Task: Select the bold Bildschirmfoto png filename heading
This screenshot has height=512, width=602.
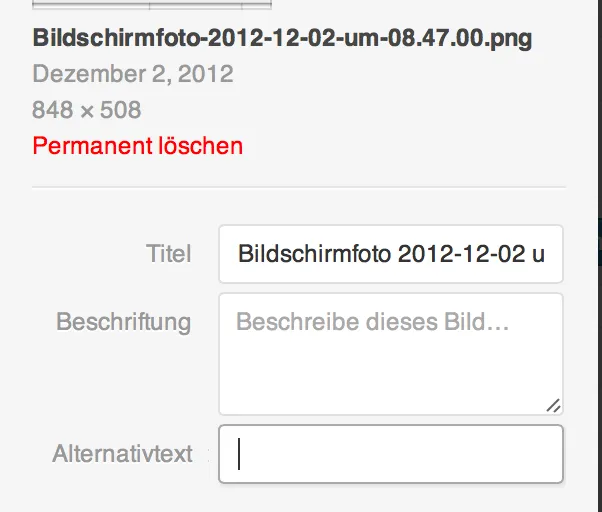Action: [x=282, y=38]
